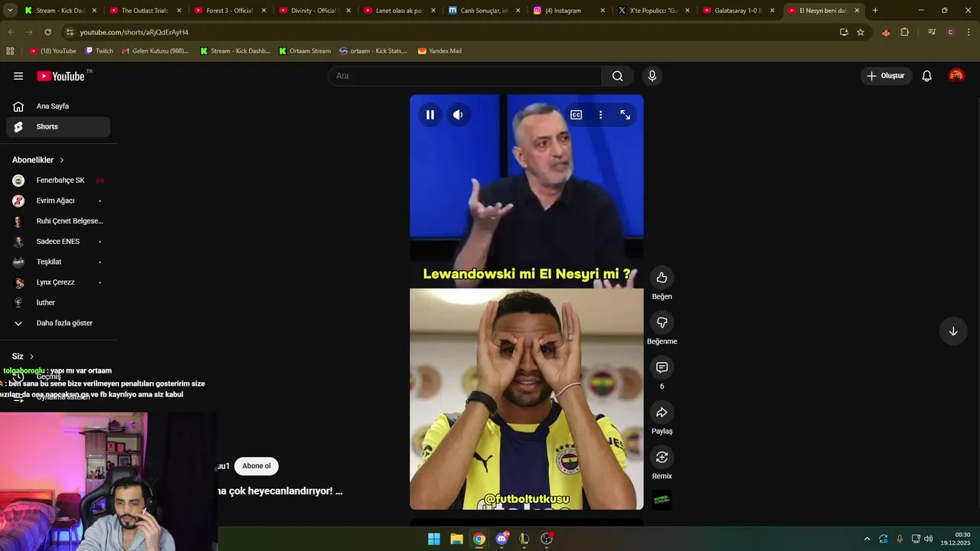This screenshot has height=551, width=980.
Task: Open the Gelen Kutusu Gmail bookmark
Action: [155, 51]
